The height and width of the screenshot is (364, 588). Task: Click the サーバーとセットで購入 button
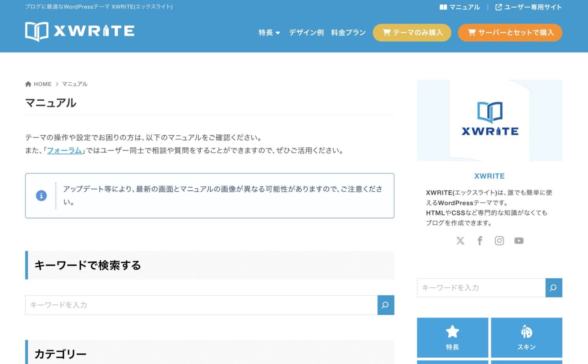(x=510, y=33)
